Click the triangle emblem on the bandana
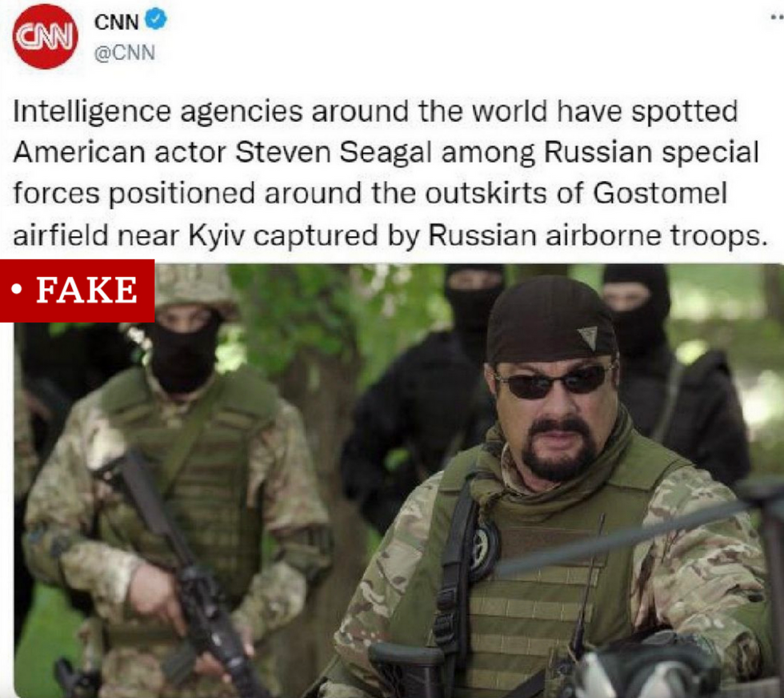Screen dimensions: 784x698 tap(589, 337)
